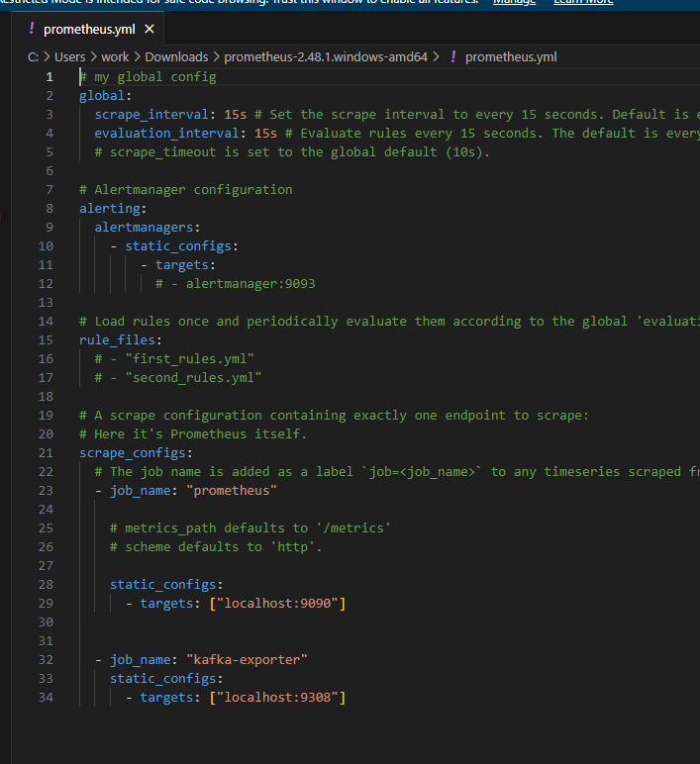
Task: Click the 'global' key on line 2
Action: click(102, 95)
